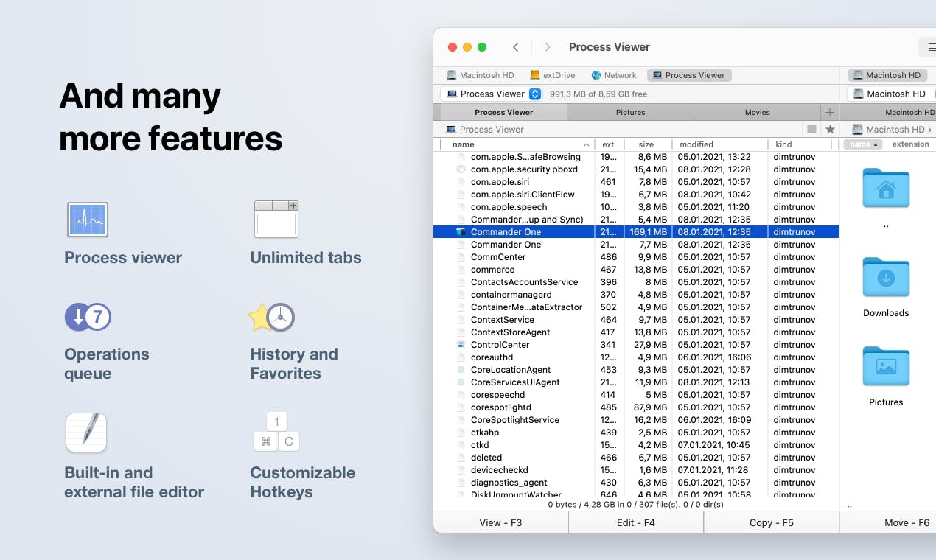The height and width of the screenshot is (560, 936).
Task: Open the Process Viewer drive selector dropdown
Action: pos(493,94)
